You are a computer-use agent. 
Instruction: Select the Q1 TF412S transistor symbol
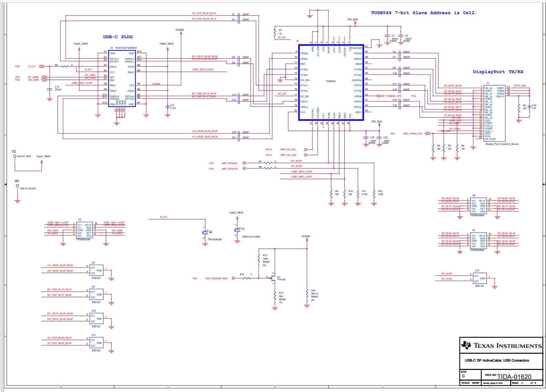(x=273, y=278)
